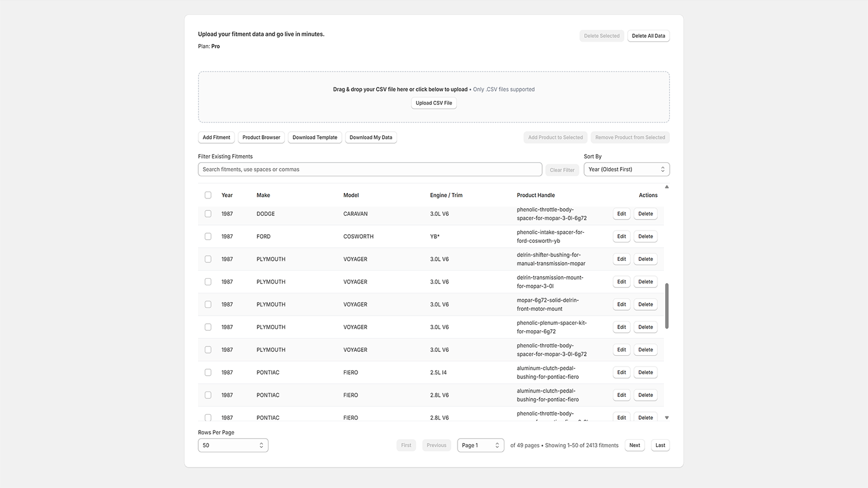Click the Engine / Trim column header
868x488 pixels.
pyautogui.click(x=446, y=195)
